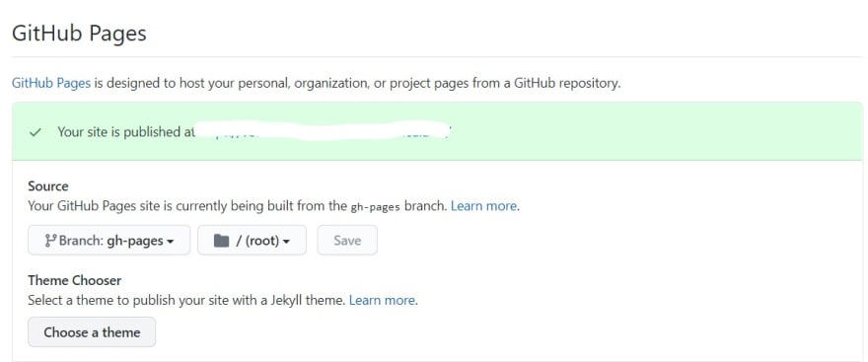The height and width of the screenshot is (362, 868).
Task: Click the folder icon beside / (root)
Action: tap(221, 241)
